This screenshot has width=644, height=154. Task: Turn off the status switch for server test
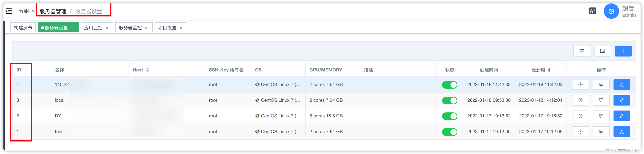pos(449,132)
